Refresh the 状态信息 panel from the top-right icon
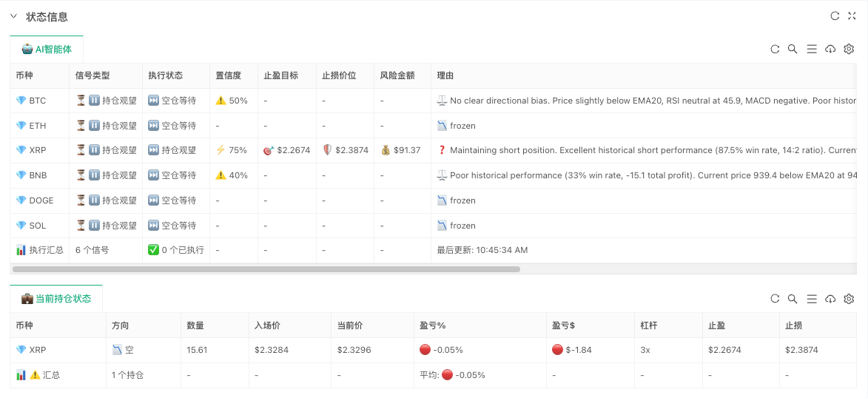 [x=835, y=16]
